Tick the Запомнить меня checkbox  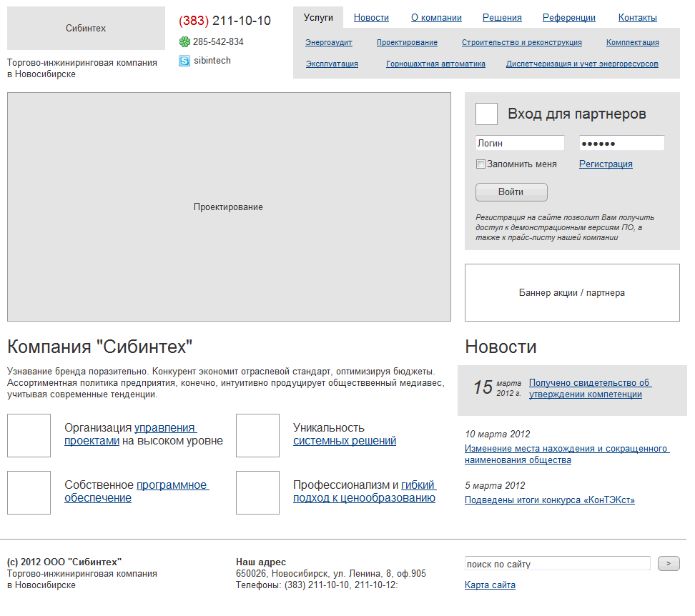tap(480, 164)
